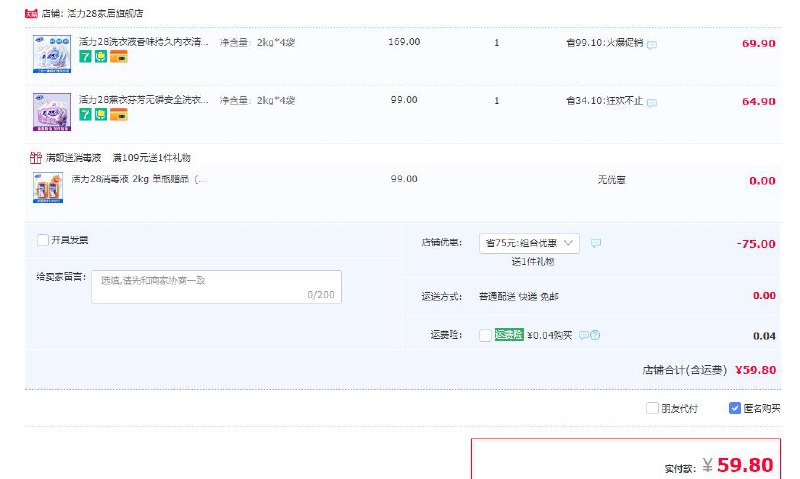800x479 pixels.
Task: Open the 活力28家居旗舰店 store link
Action: tap(105, 13)
